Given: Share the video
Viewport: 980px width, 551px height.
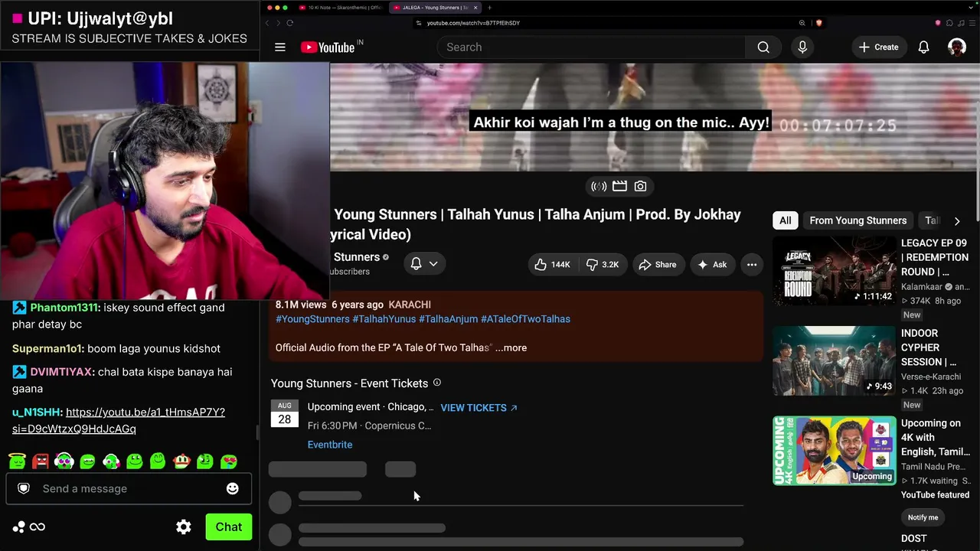Looking at the screenshot, I should tap(658, 265).
